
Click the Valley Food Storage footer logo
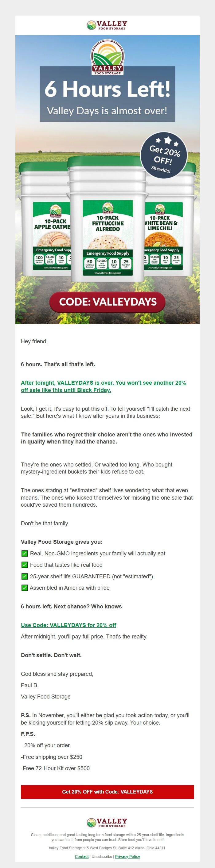[107, 823]
